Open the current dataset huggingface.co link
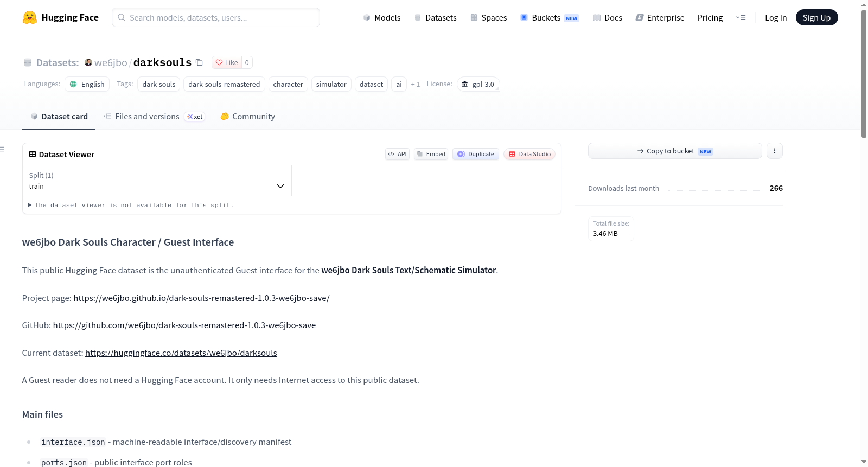868x467 pixels. [x=181, y=353]
